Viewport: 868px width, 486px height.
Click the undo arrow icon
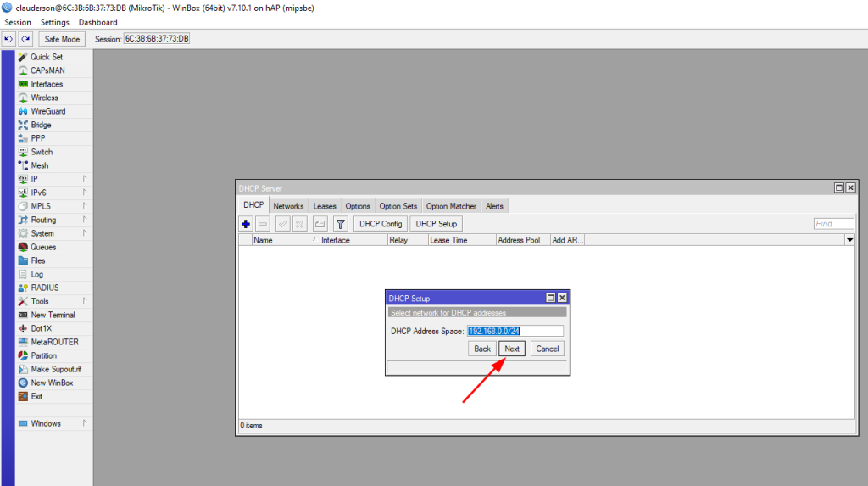(x=8, y=39)
